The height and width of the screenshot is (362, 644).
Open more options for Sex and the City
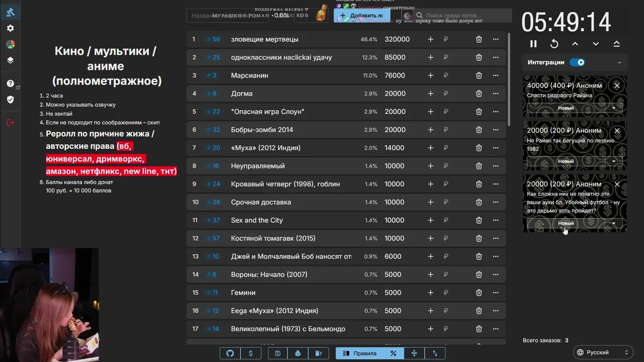(496, 220)
